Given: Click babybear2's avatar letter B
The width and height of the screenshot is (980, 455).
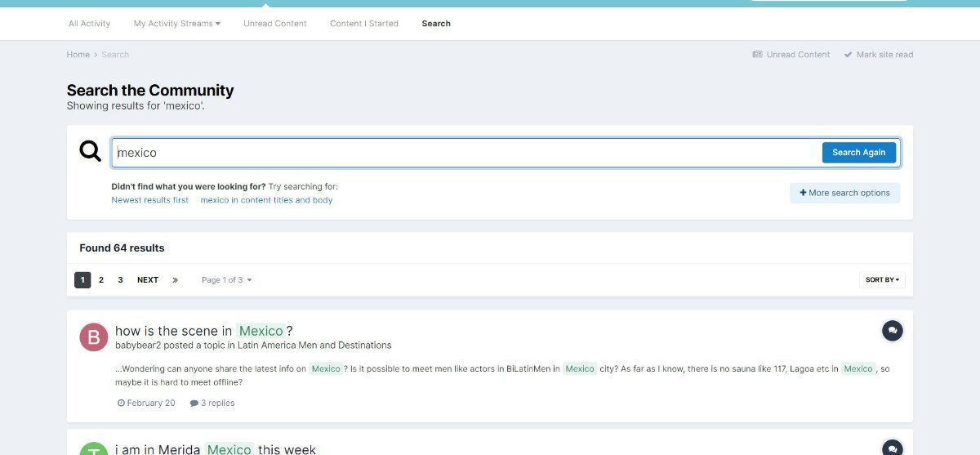Looking at the screenshot, I should click(x=94, y=337).
